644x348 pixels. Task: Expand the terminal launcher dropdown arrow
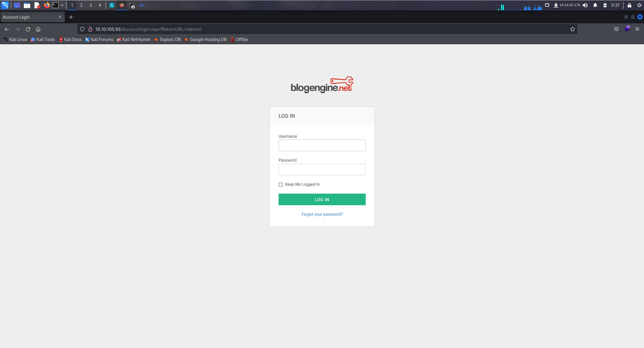click(x=62, y=5)
